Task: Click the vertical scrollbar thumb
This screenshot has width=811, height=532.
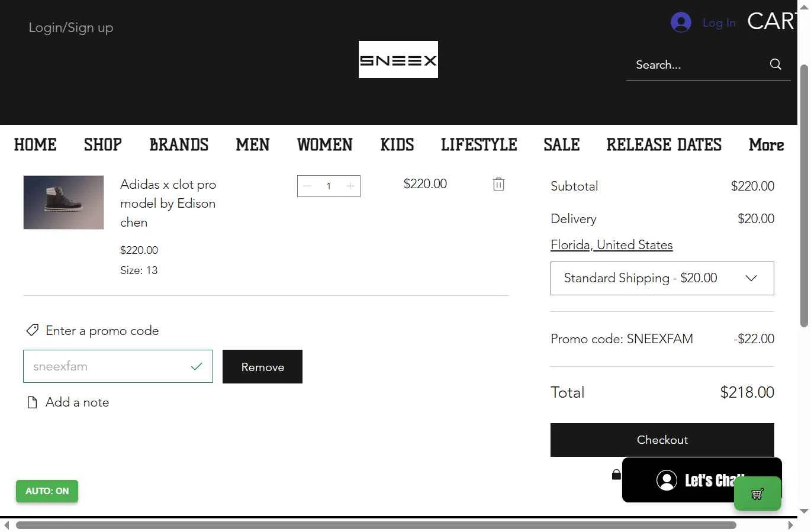Action: pos(804,195)
